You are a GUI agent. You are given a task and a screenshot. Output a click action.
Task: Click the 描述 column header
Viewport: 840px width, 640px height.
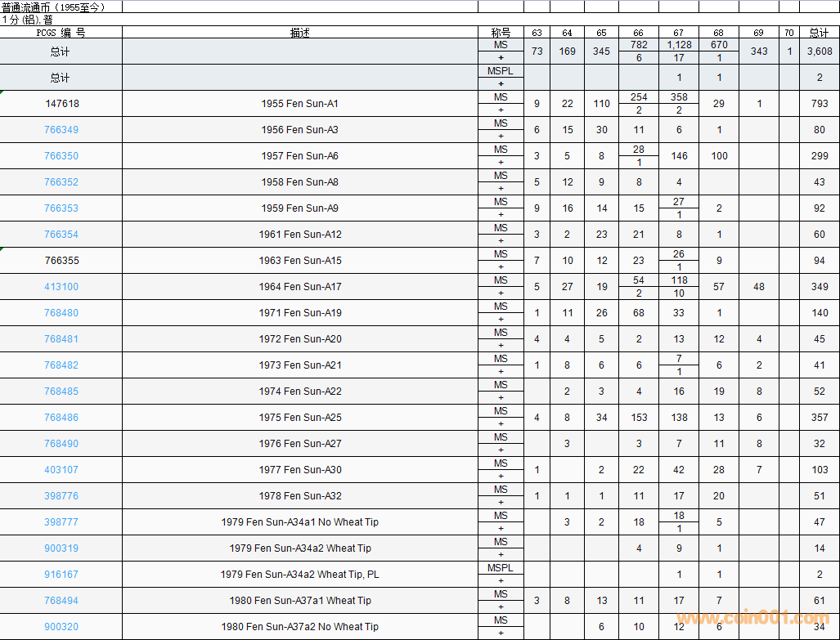[x=299, y=33]
